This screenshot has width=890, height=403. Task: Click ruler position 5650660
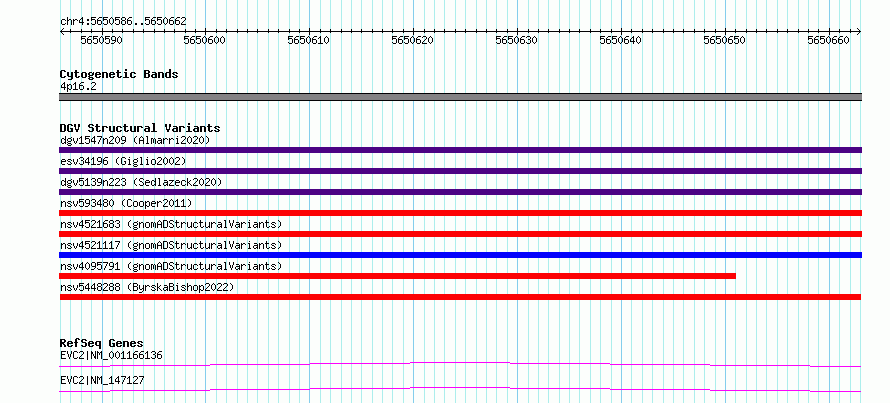[829, 40]
